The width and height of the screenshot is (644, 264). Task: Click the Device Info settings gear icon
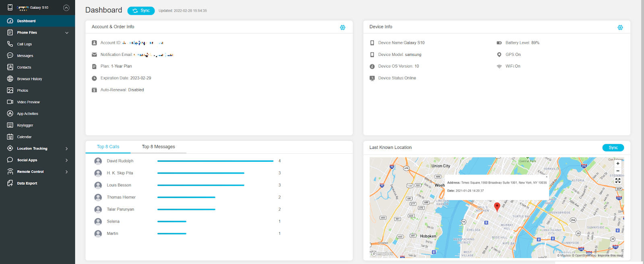[x=620, y=27]
